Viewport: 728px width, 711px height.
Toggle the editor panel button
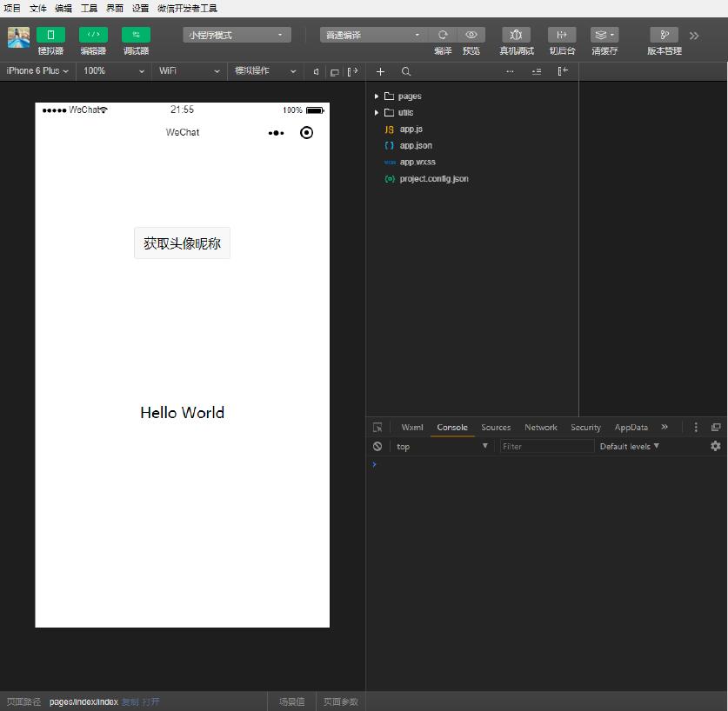tap(93, 35)
